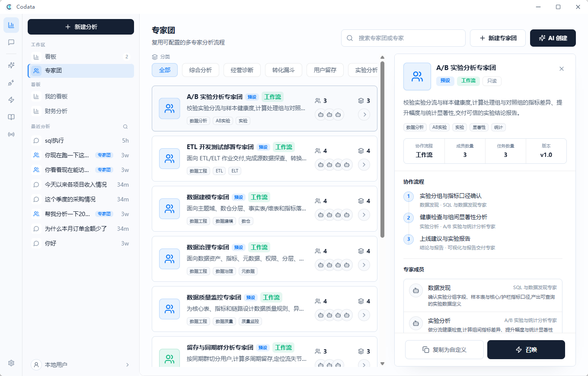Screen dimensions: 588x376
Task: Click the 显著性 tag in detail panel
Action: [x=479, y=127]
